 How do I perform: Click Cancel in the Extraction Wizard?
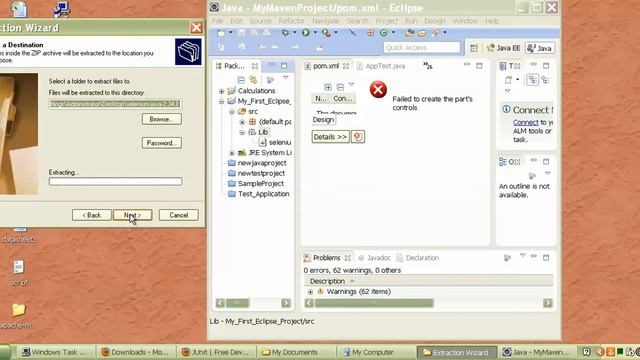point(178,215)
